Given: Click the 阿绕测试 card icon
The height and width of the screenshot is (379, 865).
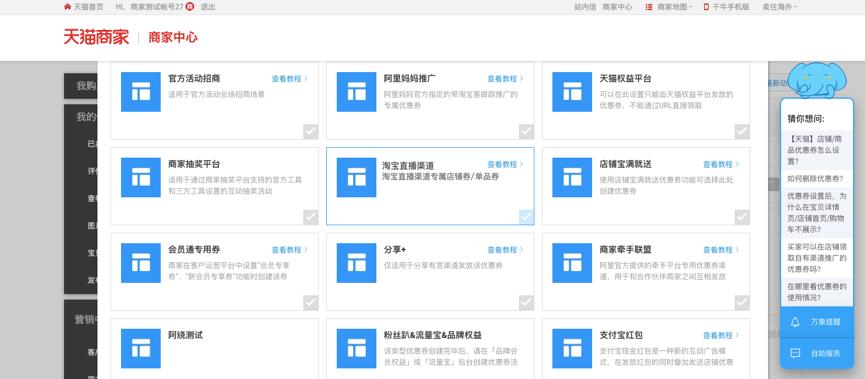Looking at the screenshot, I should click(x=141, y=348).
